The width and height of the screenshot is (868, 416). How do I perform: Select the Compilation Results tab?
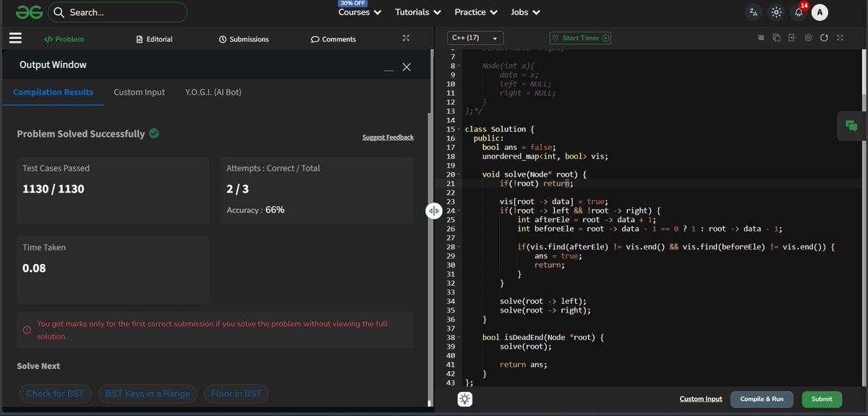(53, 93)
